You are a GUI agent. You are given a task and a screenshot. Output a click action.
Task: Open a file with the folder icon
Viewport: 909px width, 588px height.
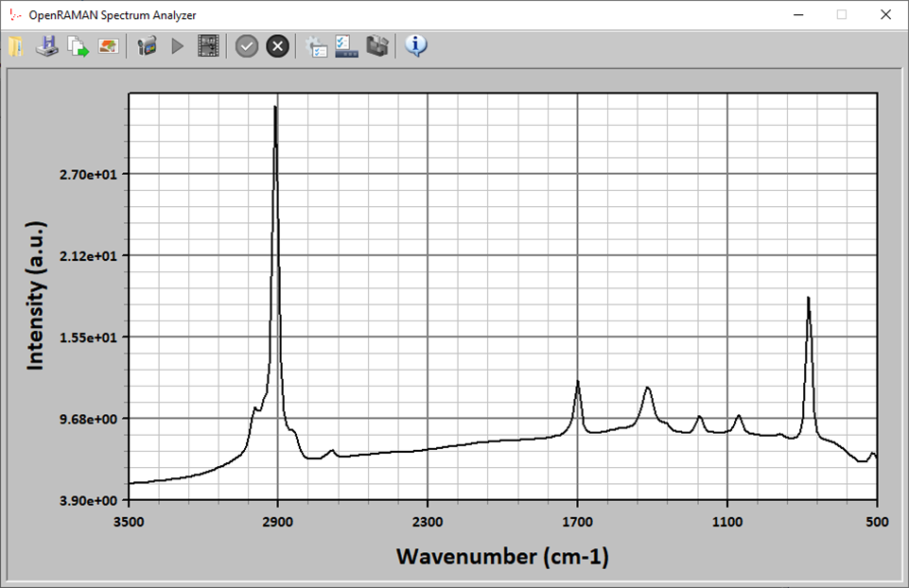click(x=15, y=46)
